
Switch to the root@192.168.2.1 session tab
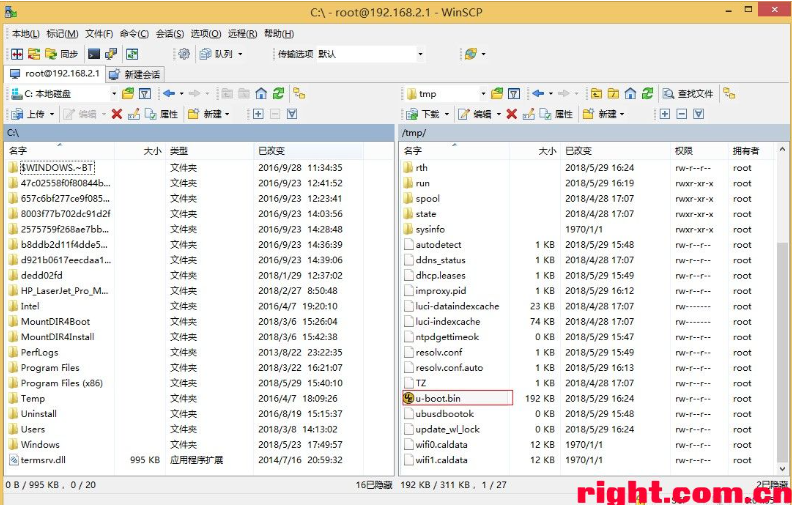pyautogui.click(x=55, y=74)
